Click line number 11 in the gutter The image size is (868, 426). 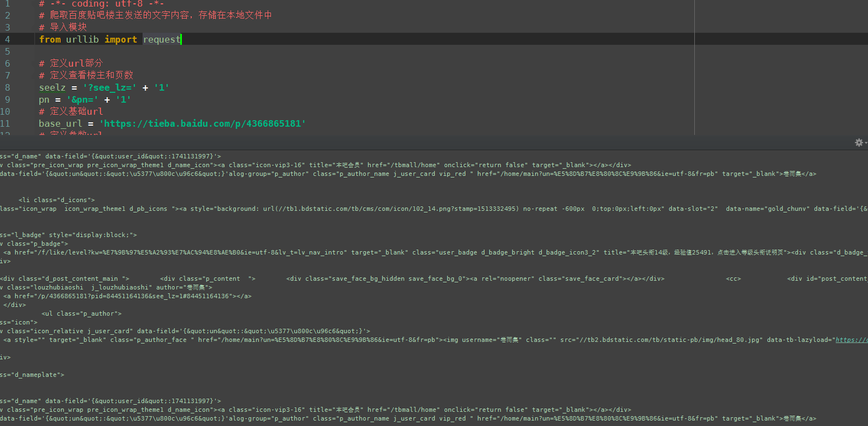(x=5, y=123)
